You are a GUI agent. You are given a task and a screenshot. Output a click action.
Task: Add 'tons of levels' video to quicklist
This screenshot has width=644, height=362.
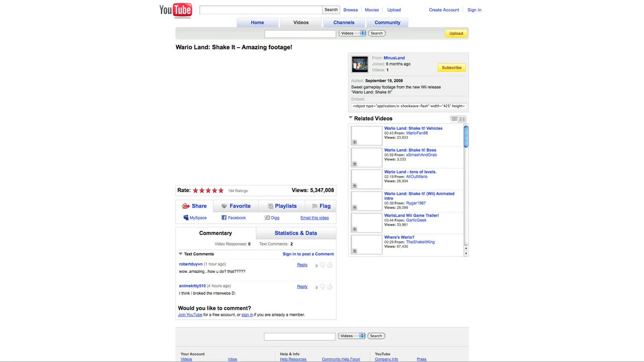click(355, 186)
